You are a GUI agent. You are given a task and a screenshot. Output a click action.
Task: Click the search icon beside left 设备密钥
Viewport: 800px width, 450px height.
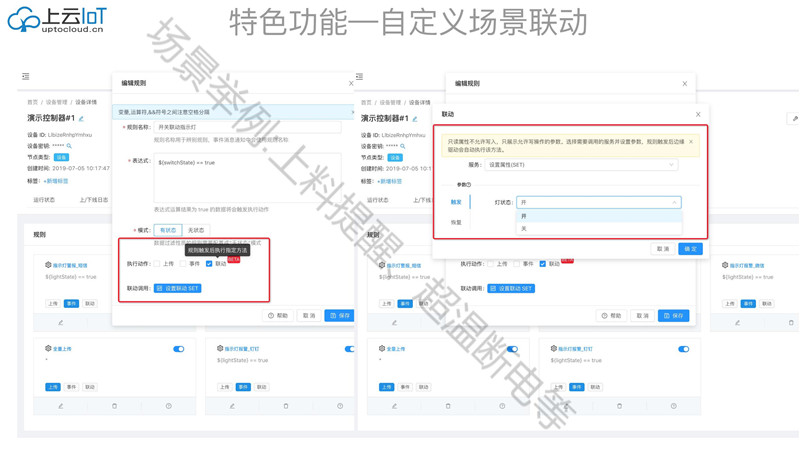tap(69, 146)
